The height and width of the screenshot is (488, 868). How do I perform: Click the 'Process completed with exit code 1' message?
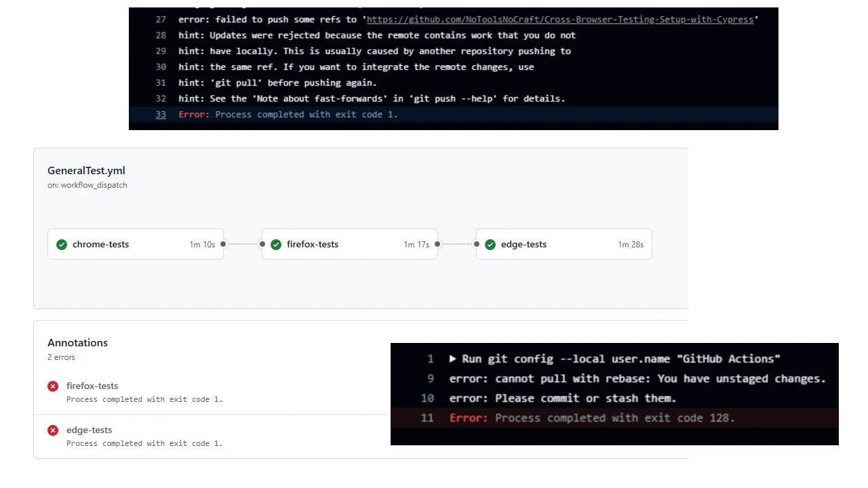coord(144,399)
